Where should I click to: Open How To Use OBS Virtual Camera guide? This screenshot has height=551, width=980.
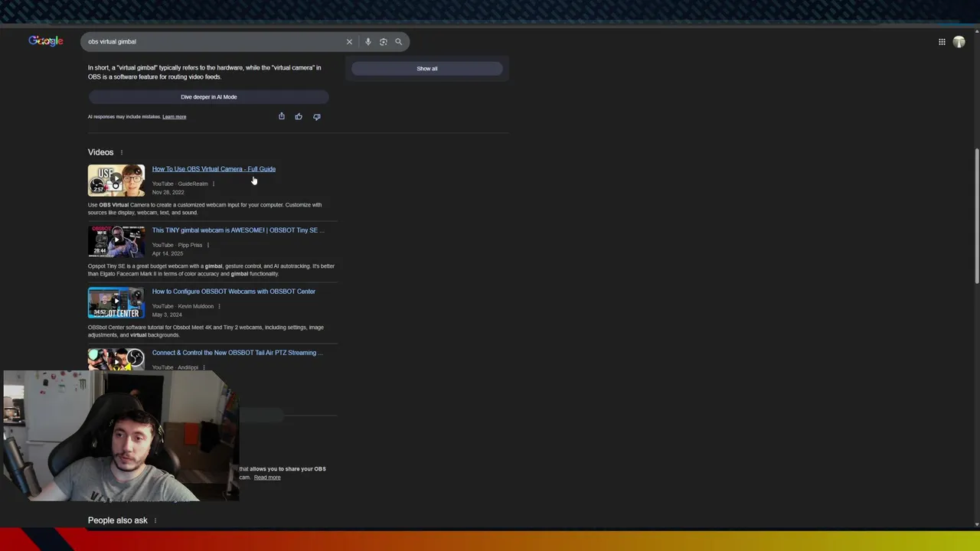coord(214,169)
